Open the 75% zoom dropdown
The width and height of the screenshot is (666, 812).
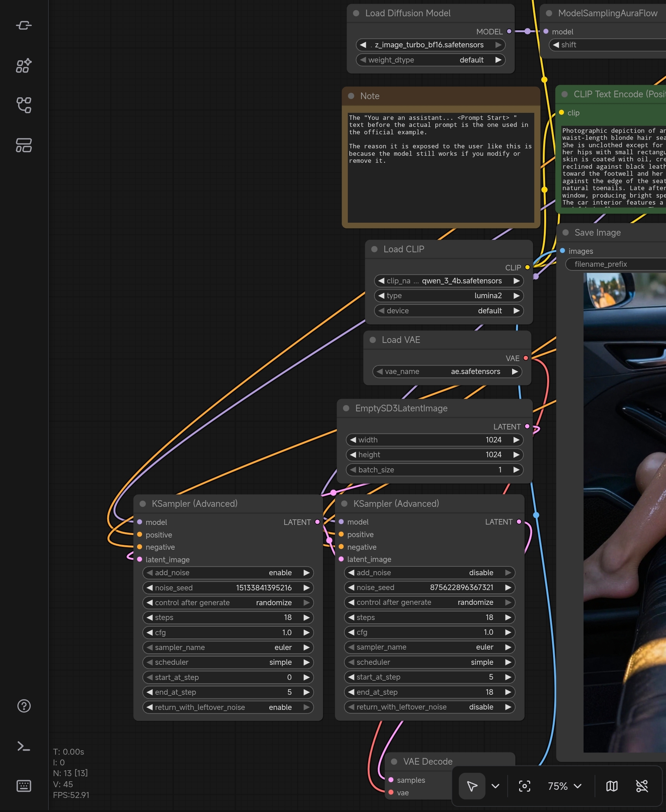click(564, 786)
